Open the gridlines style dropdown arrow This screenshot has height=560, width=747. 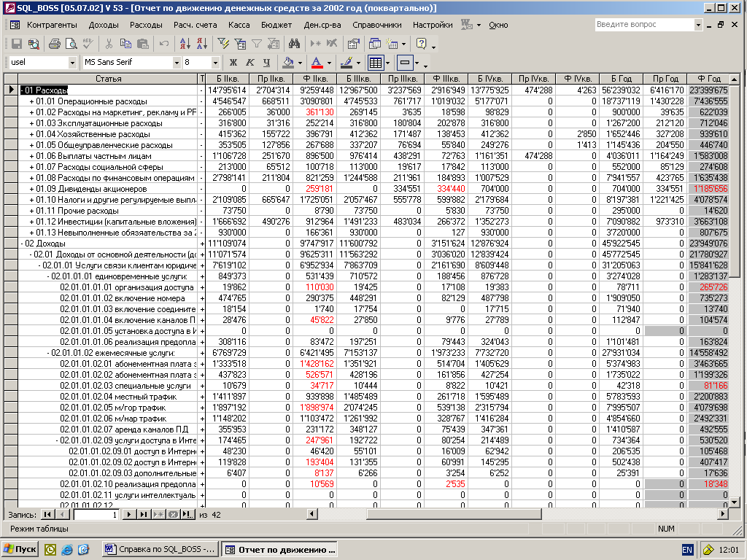[389, 63]
